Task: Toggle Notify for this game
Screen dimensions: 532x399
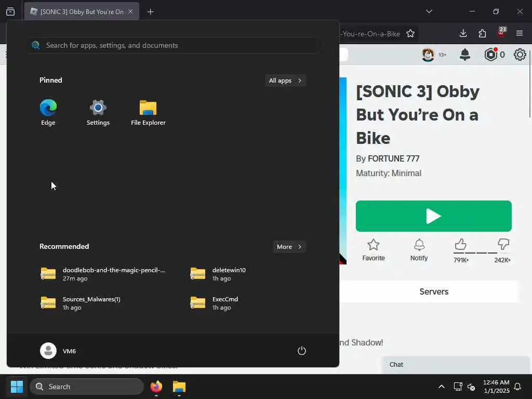Action: 419,250
